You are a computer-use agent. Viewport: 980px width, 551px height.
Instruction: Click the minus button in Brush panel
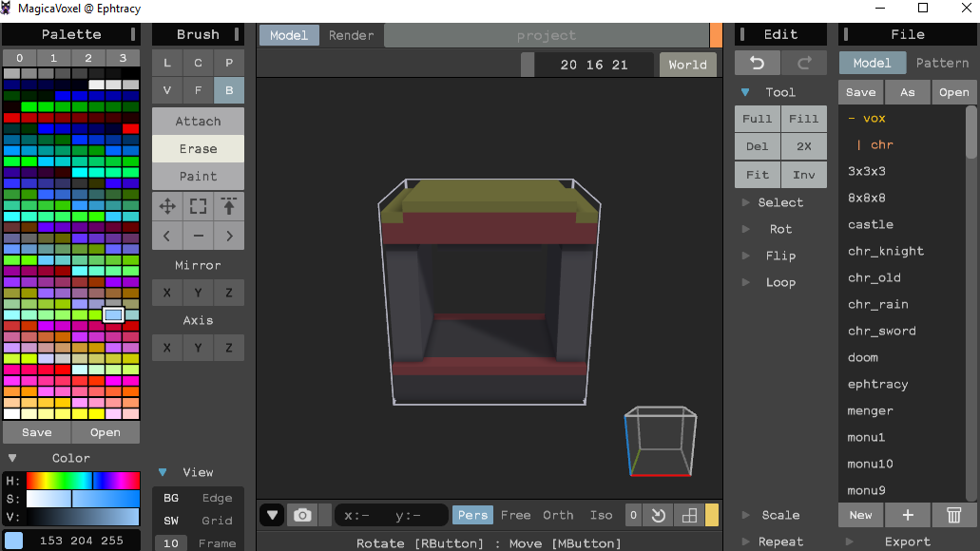pyautogui.click(x=198, y=236)
